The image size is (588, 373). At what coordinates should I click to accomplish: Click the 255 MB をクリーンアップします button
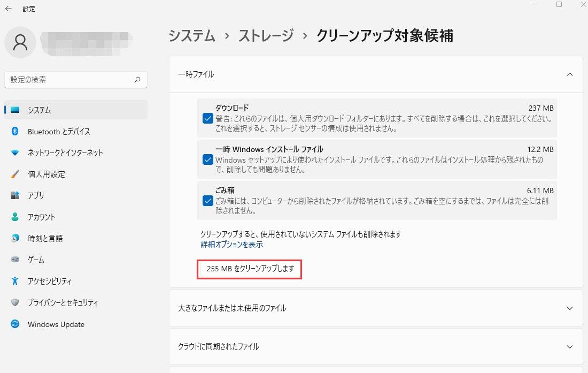[x=249, y=270]
